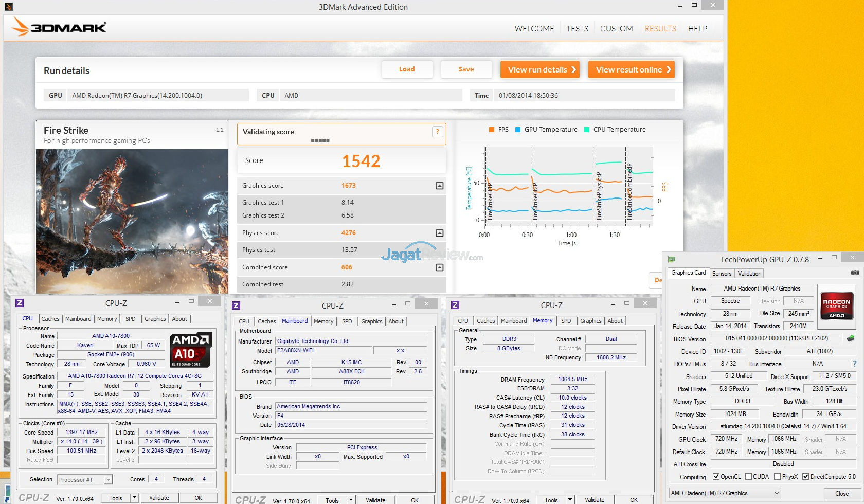Click the View result online button

pos(633,69)
